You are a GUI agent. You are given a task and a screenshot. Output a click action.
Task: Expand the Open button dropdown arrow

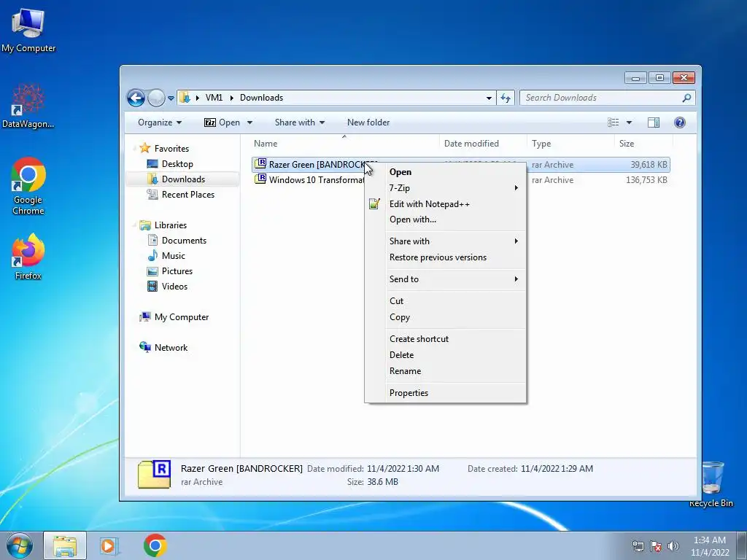pyautogui.click(x=249, y=122)
